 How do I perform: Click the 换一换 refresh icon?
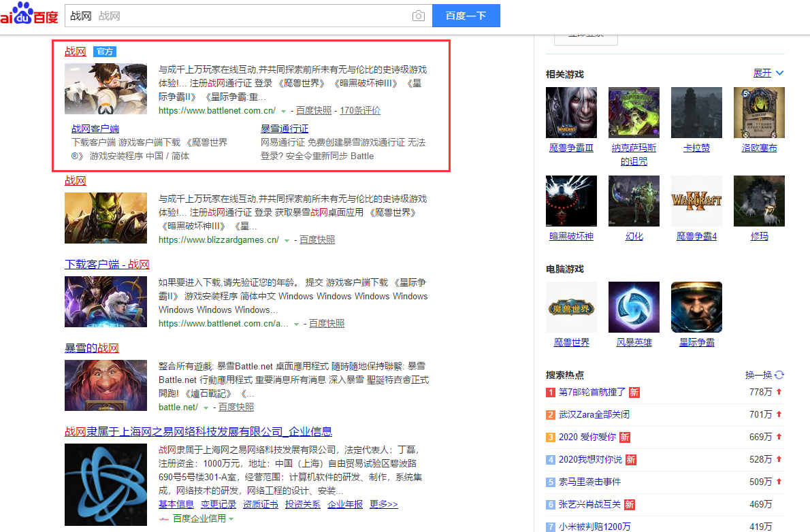point(779,375)
